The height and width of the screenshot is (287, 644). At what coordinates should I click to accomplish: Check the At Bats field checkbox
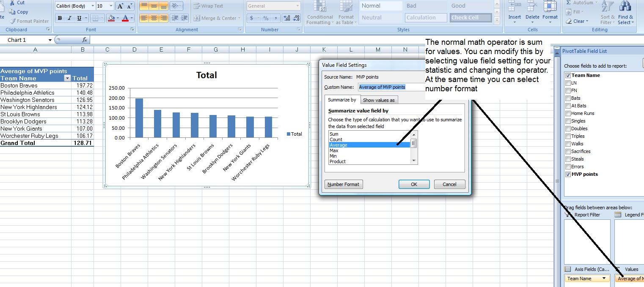click(568, 106)
